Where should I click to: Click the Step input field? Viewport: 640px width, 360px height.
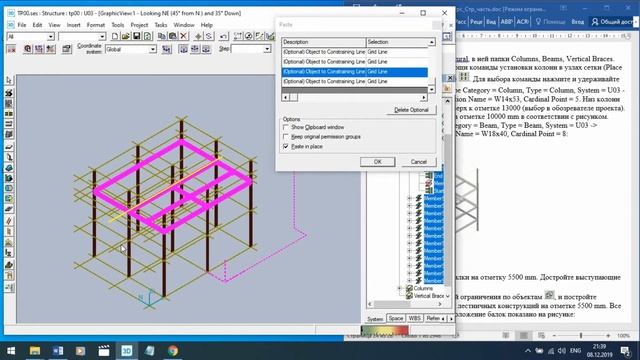(x=247, y=49)
